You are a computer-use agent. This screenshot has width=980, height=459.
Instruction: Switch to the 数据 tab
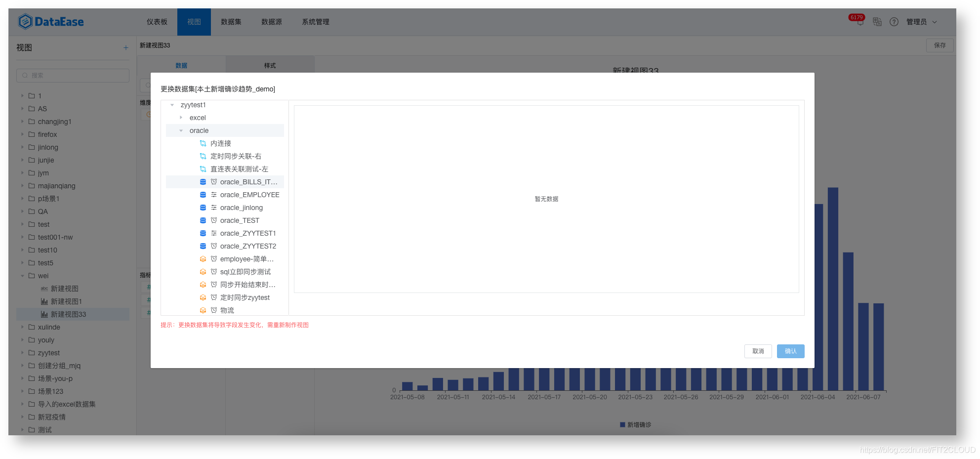pyautogui.click(x=181, y=65)
